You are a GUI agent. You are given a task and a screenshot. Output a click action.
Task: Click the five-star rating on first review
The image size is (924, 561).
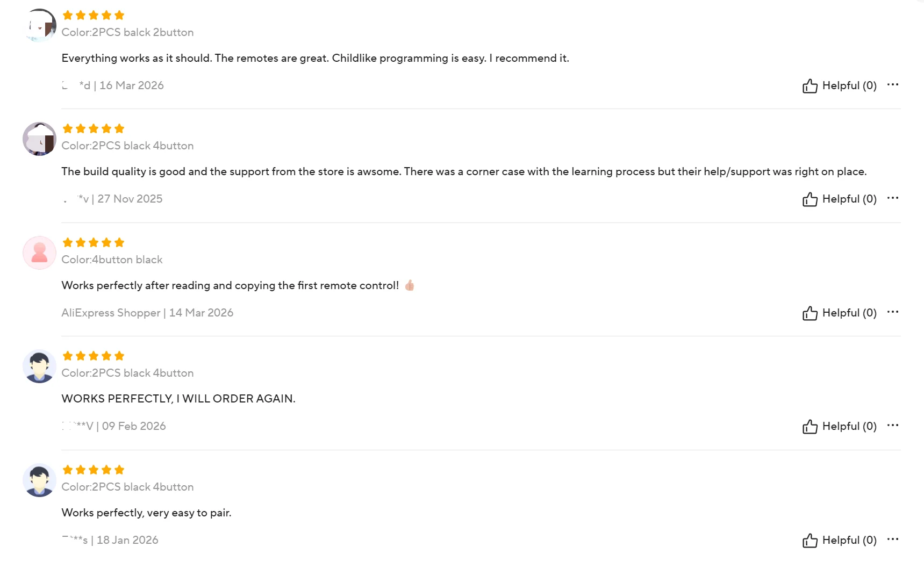[94, 15]
